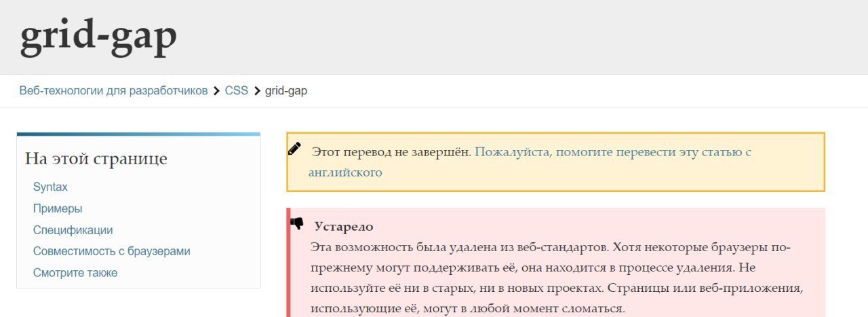Click the thumbs-down icon beside Устарело
Viewport: 868px width, 317px height.
[297, 223]
